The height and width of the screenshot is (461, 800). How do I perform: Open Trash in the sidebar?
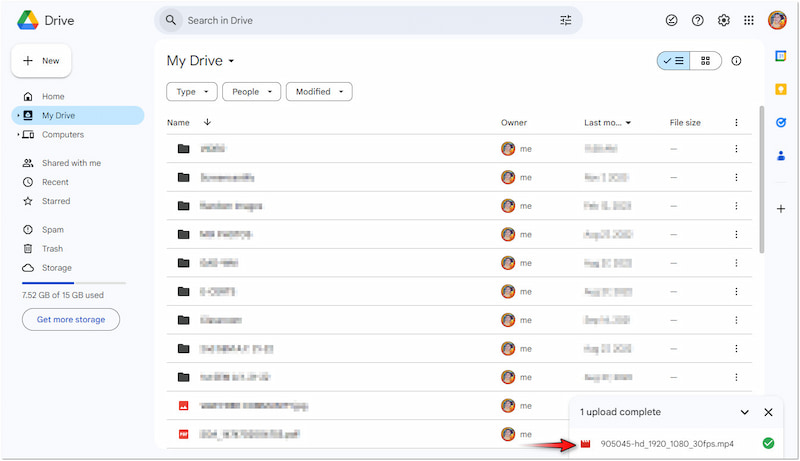pos(52,249)
